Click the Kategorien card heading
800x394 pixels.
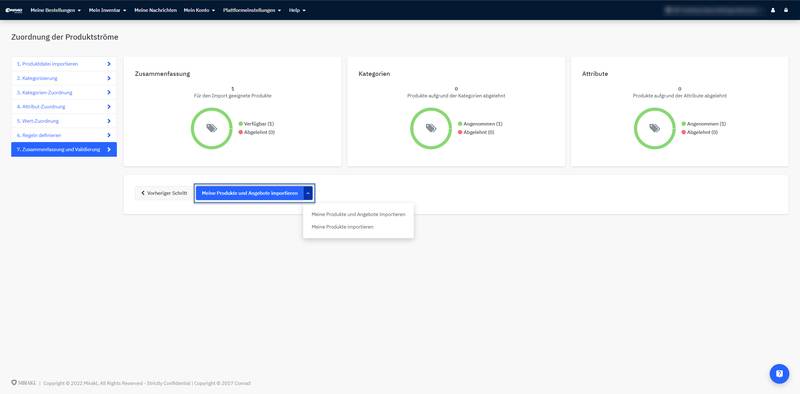point(374,73)
